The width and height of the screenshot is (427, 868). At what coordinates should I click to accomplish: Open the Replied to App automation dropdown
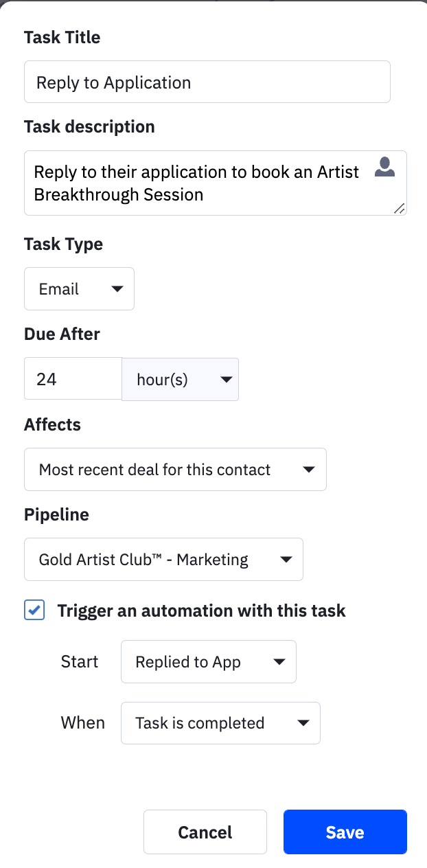pos(209,662)
